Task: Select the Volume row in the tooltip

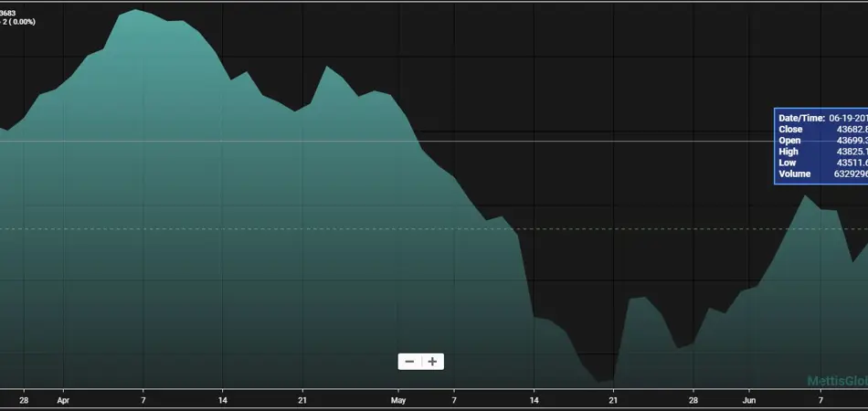Action: click(822, 174)
